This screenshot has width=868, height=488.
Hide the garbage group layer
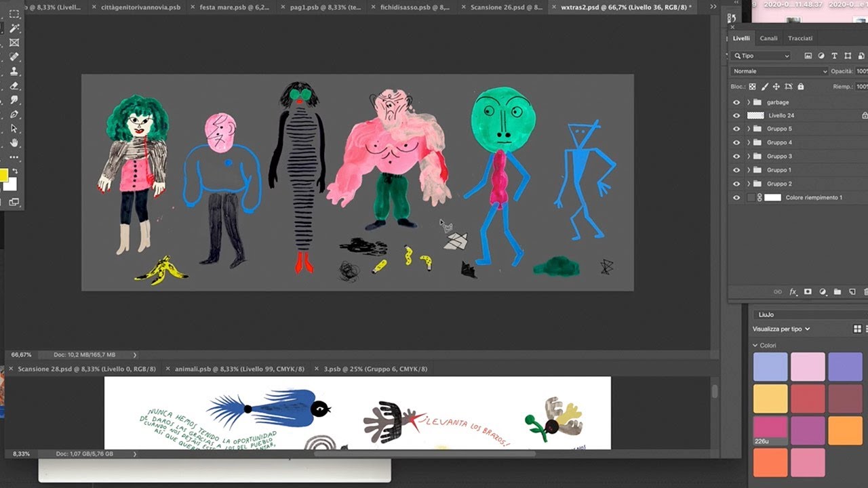(736, 102)
